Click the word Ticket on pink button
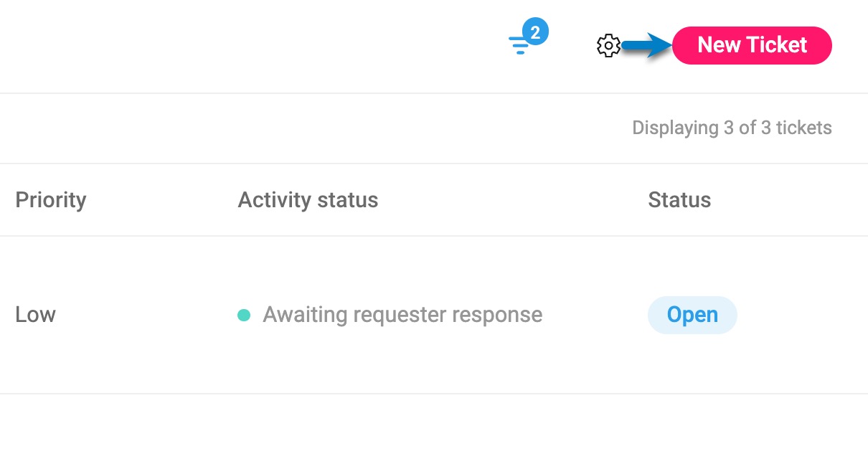The image size is (868, 469). click(x=775, y=45)
